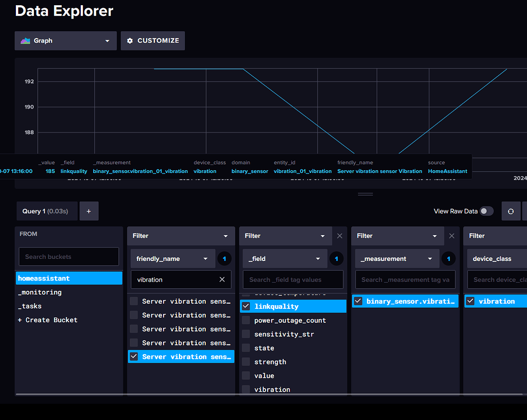Add a new query with the plus icon
This screenshot has width=527, height=420.
(x=89, y=211)
